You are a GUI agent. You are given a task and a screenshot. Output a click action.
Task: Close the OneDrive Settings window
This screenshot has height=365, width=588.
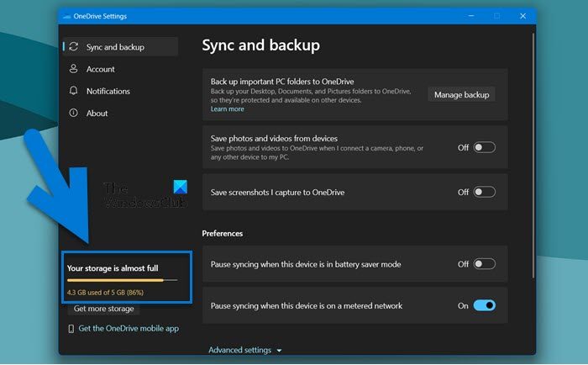pyautogui.click(x=522, y=16)
